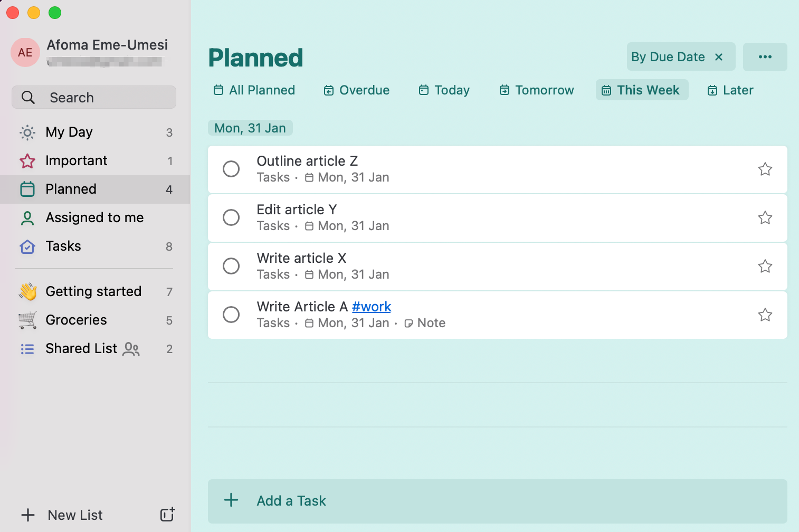The image size is (799, 532).
Task: Mark Outline article Z as complete
Action: [231, 169]
